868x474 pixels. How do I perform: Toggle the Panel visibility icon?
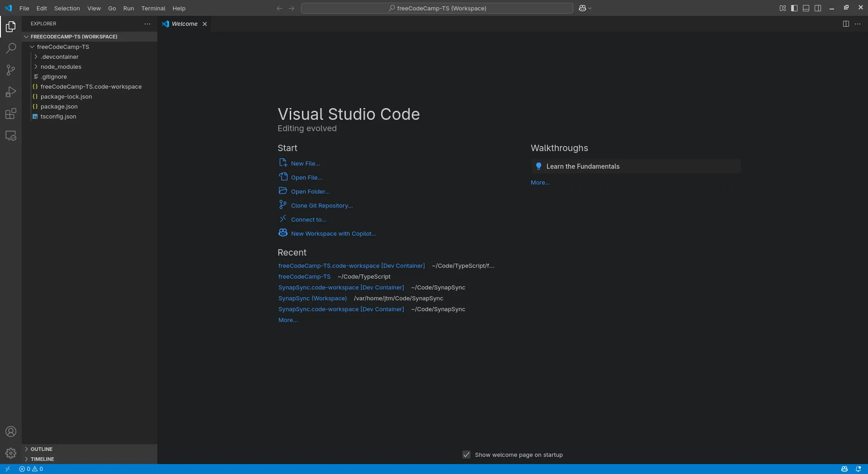806,8
